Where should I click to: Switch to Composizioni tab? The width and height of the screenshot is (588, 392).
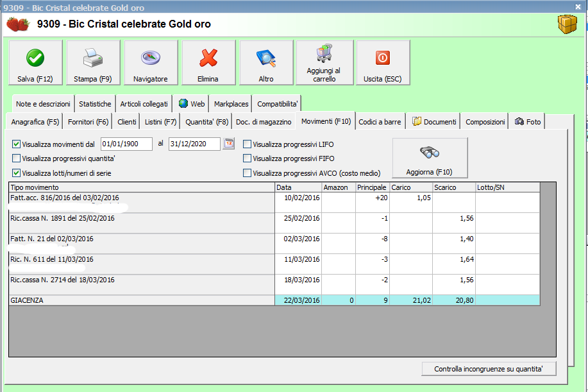pos(485,122)
